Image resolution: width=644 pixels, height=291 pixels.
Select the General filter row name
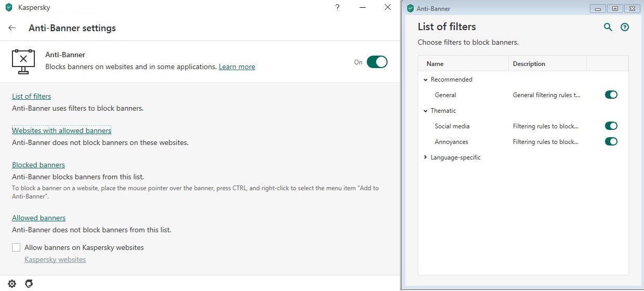445,95
